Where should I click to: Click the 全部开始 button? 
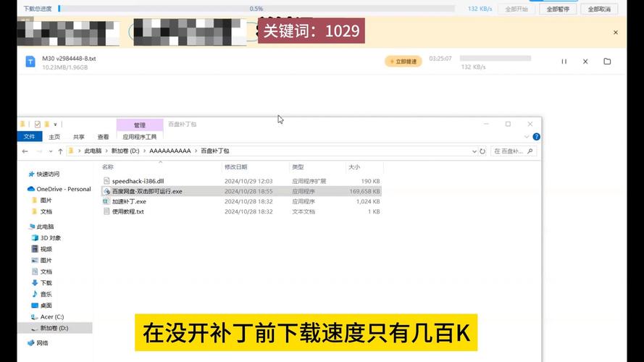(517, 9)
